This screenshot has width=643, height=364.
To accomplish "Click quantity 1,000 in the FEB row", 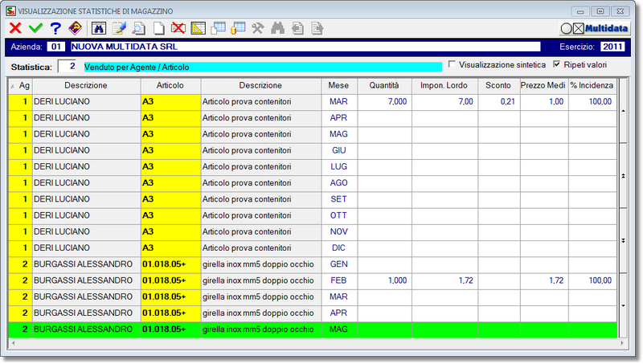I will [x=397, y=280].
